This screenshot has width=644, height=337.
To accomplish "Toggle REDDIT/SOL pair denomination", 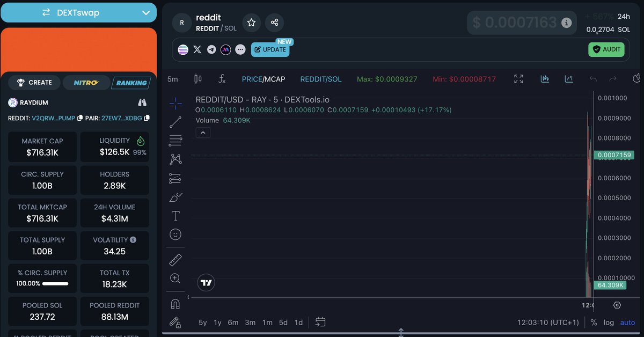I will point(321,79).
